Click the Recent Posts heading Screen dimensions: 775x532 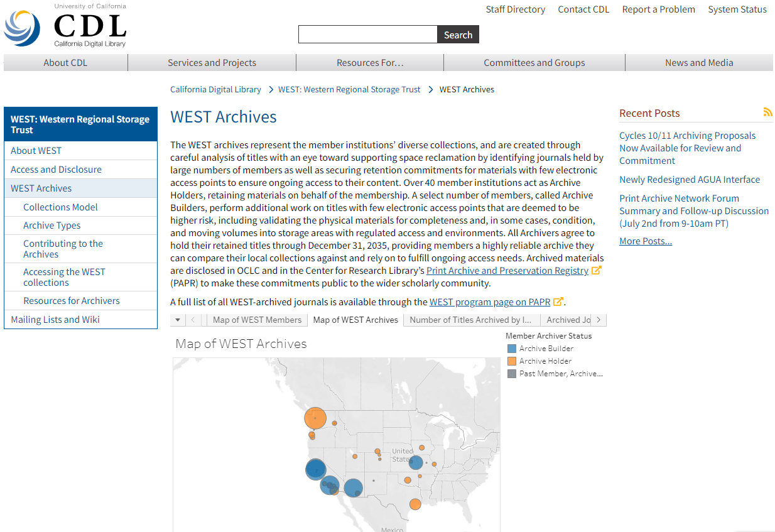coord(649,113)
